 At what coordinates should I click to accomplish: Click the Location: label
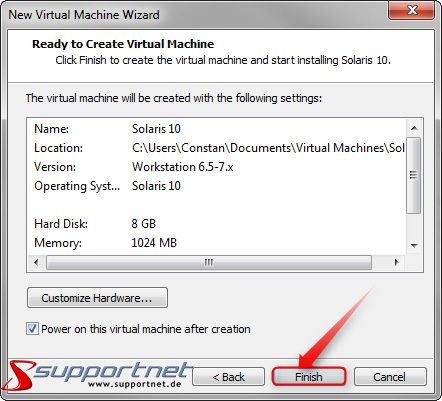pyautogui.click(x=58, y=148)
